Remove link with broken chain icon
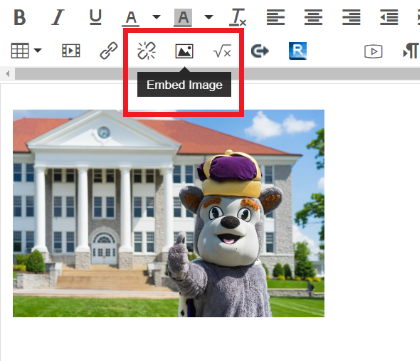The height and width of the screenshot is (361, 420). [147, 51]
